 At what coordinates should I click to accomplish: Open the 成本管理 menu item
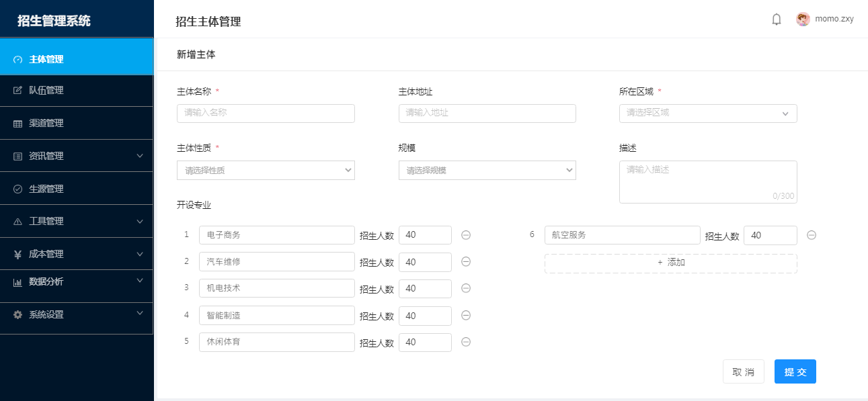click(77, 254)
